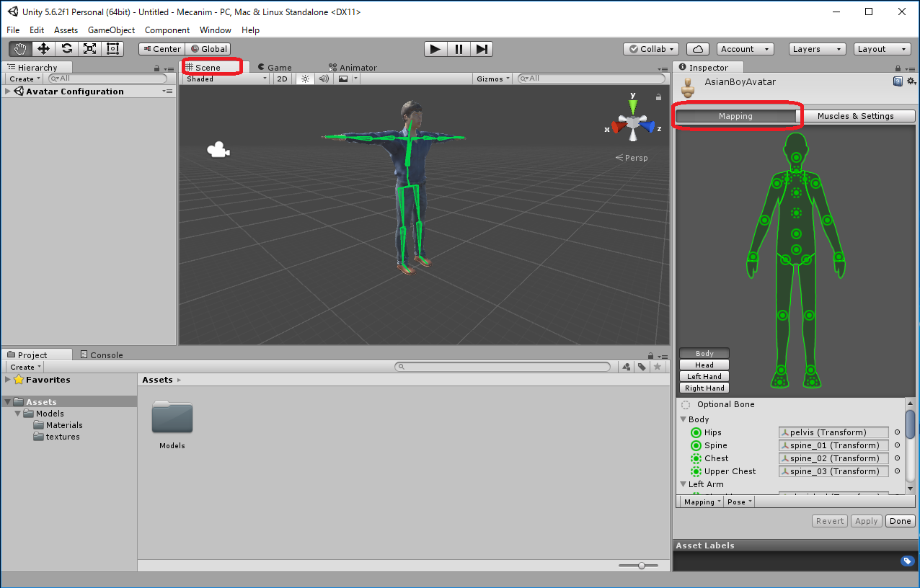This screenshot has width=920, height=588.
Task: Open the Models folder thumbnail
Action: pos(172,418)
